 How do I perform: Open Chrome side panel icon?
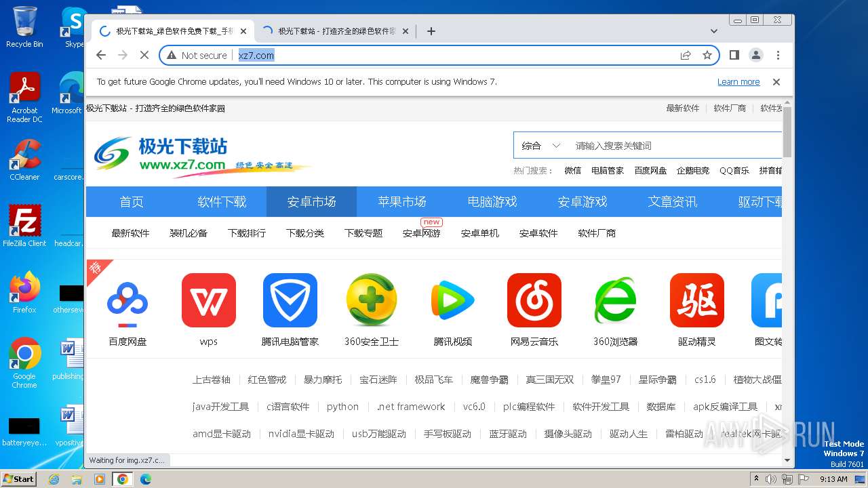734,56
